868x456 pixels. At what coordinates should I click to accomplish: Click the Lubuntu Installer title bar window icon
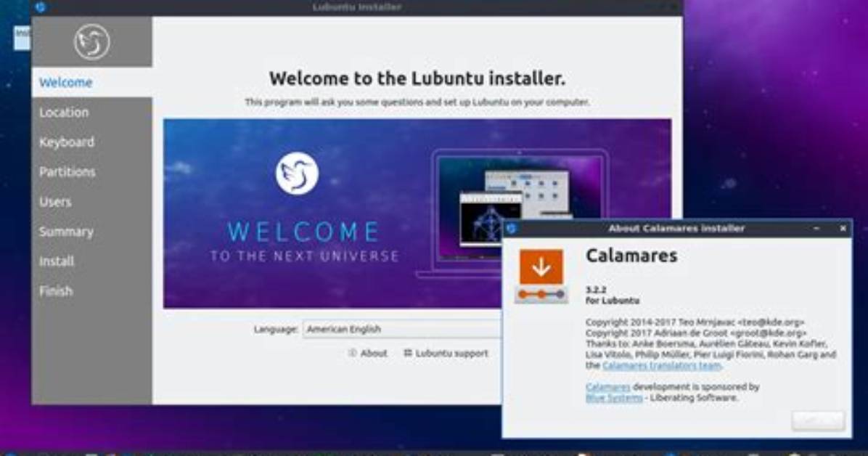coord(41,7)
